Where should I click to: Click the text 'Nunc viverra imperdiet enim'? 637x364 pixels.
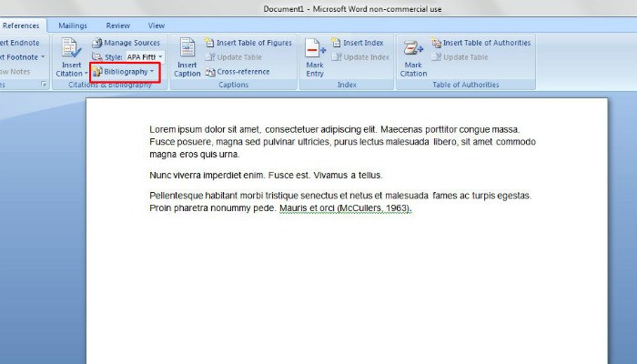[207, 175]
